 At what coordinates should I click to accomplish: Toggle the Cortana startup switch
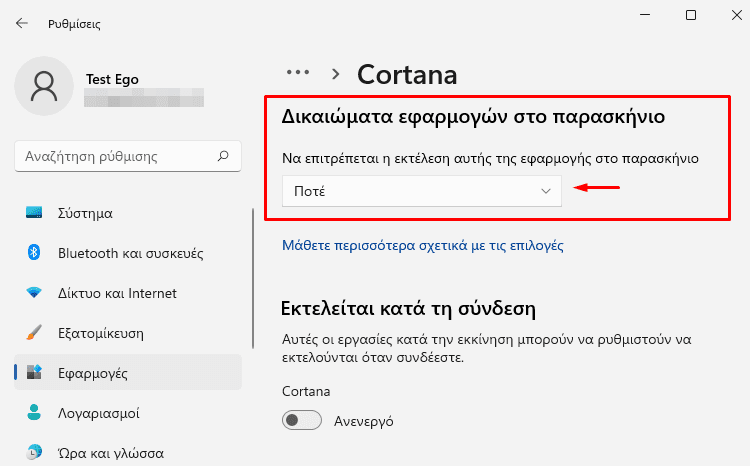[302, 420]
